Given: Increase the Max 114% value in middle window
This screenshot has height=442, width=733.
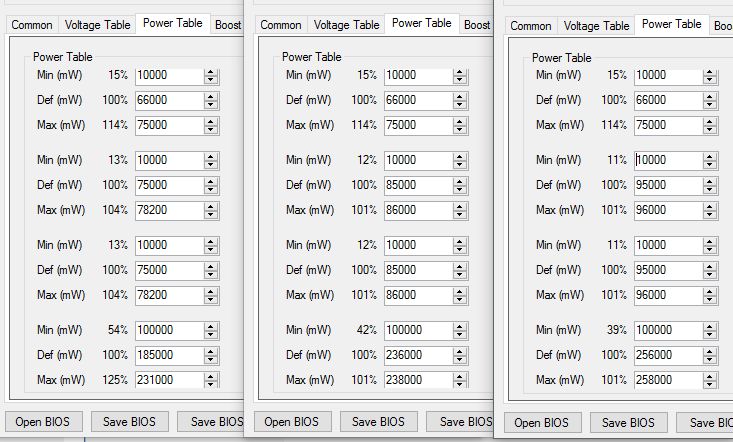Looking at the screenshot, I should (460, 122).
